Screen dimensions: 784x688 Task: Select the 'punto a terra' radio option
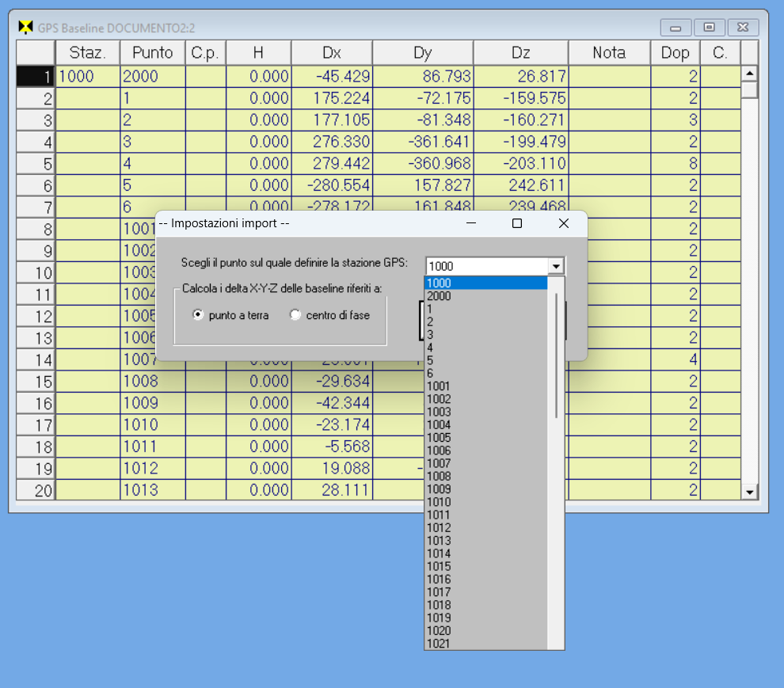[x=198, y=315]
